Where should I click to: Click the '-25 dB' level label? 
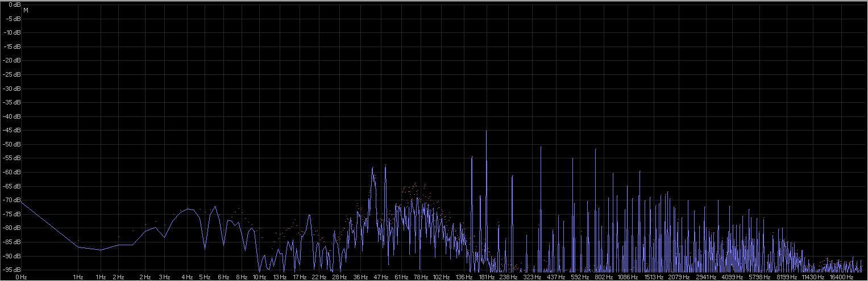12,74
